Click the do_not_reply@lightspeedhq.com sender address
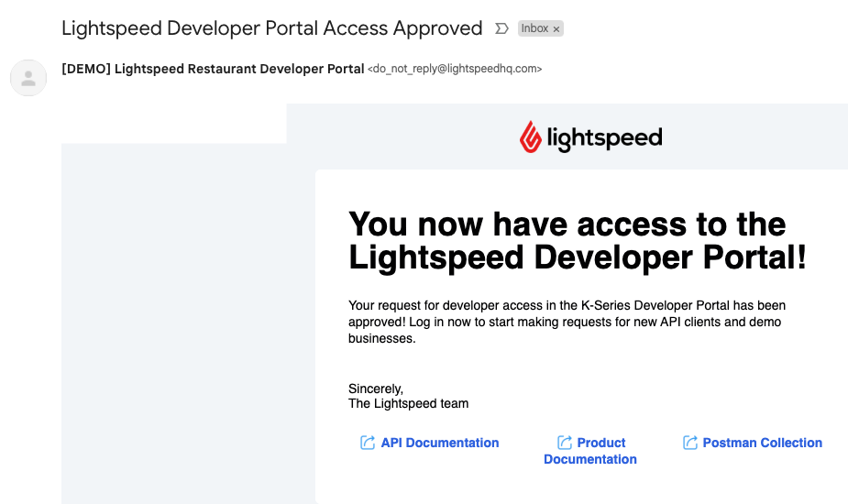Viewport: 848px width, 504px height. [x=455, y=69]
